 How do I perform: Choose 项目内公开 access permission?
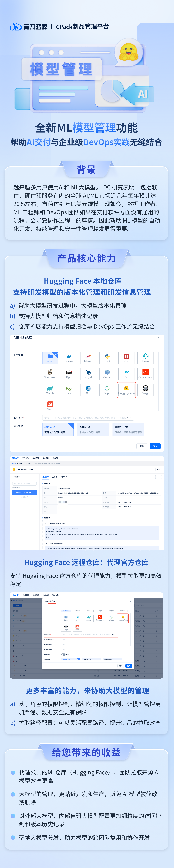pos(58,430)
